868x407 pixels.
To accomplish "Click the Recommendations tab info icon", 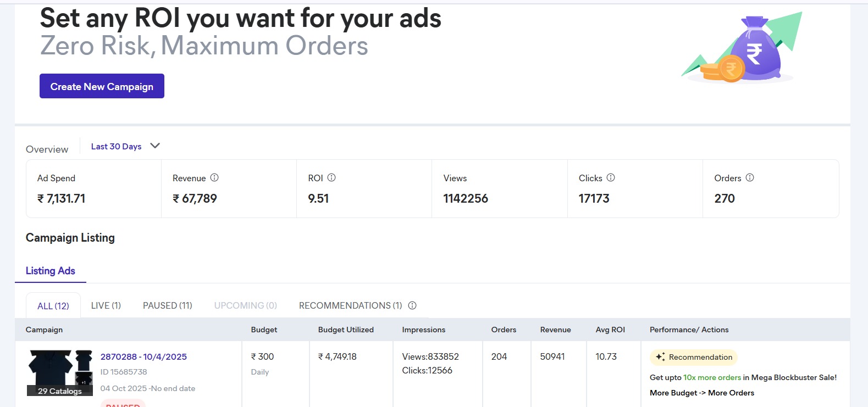I will click(x=412, y=305).
